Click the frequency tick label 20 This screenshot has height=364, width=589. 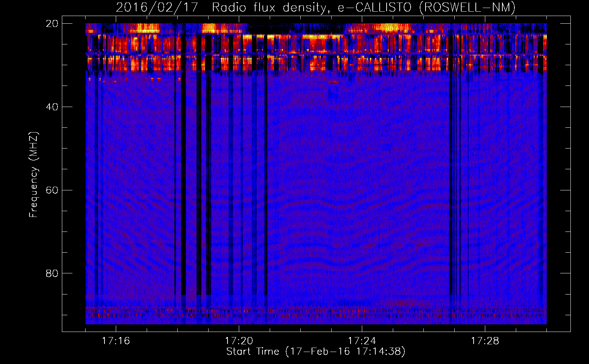52,24
